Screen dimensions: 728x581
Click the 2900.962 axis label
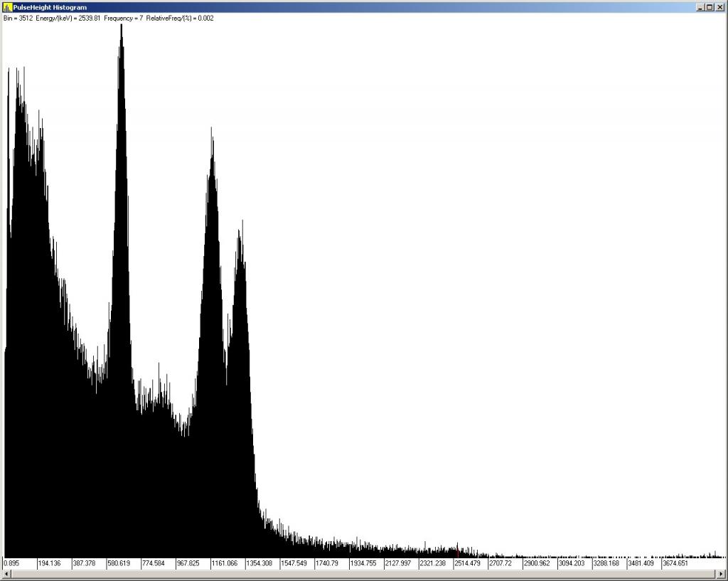(x=536, y=563)
